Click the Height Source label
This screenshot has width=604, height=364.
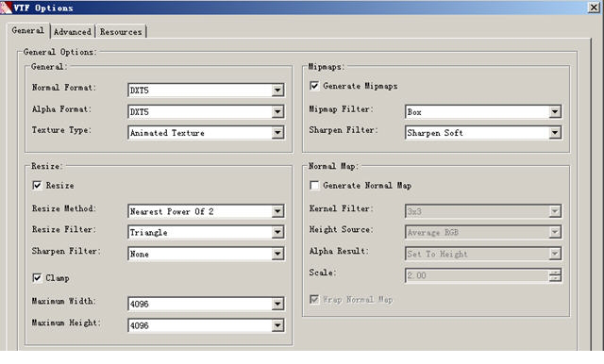342,229
